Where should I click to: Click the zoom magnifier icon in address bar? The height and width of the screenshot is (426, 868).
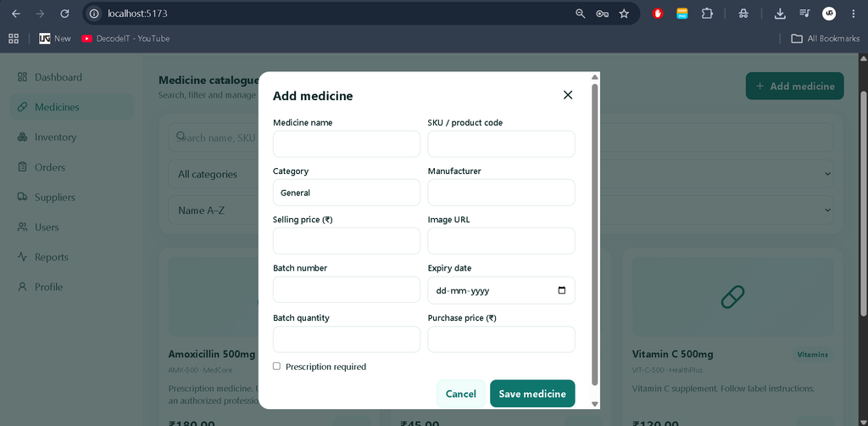click(580, 14)
